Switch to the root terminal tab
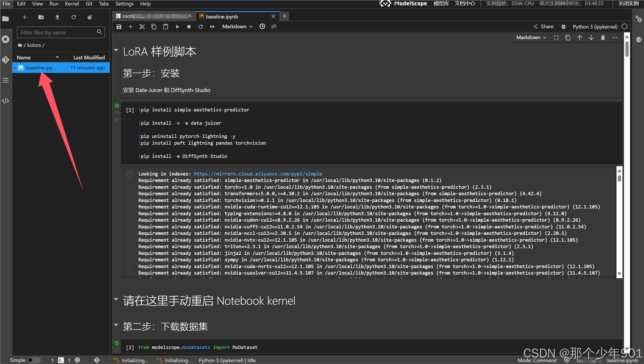This screenshot has width=644, height=364. (154, 16)
